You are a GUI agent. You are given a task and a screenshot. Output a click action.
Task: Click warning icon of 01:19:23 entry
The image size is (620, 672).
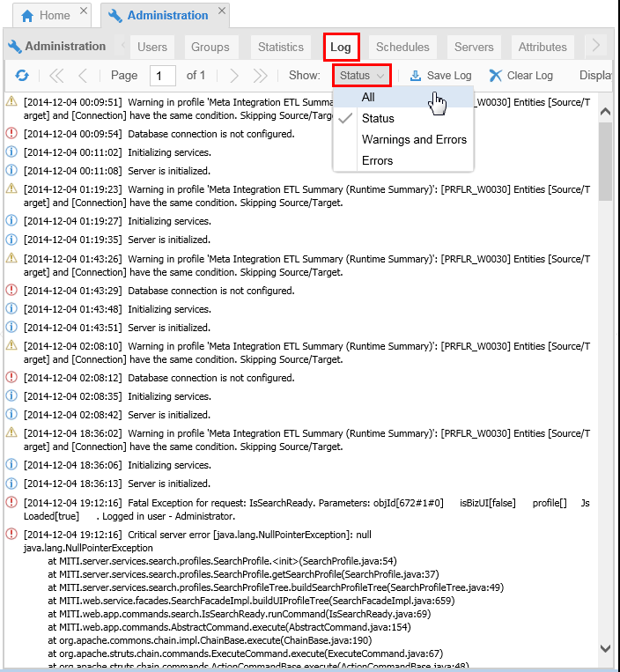click(x=11, y=188)
